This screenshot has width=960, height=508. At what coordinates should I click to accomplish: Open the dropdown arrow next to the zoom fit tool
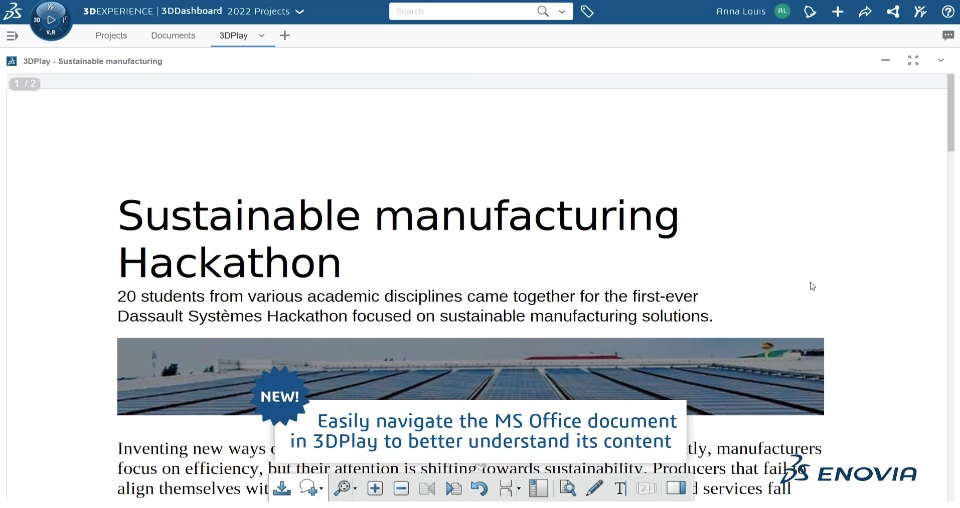pos(355,488)
